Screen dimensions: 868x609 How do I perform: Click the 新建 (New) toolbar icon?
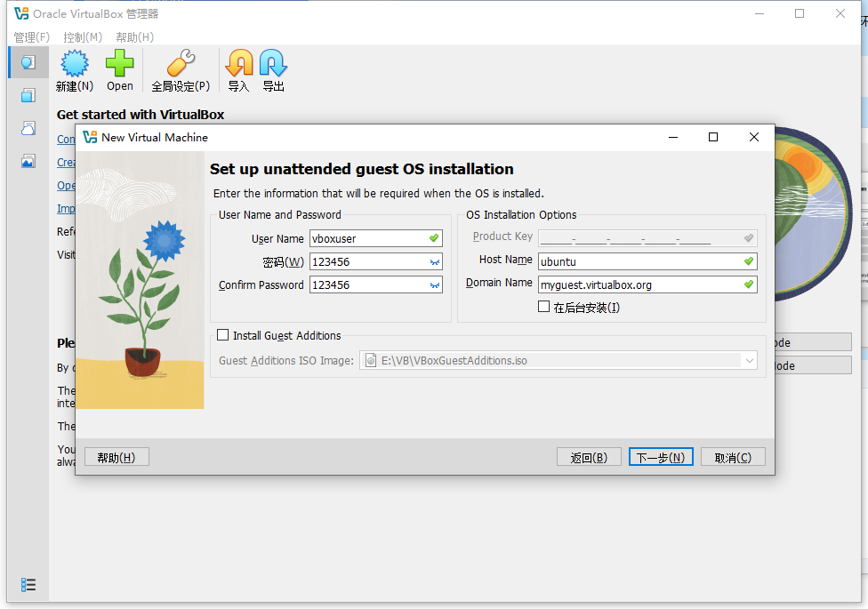pos(74,65)
